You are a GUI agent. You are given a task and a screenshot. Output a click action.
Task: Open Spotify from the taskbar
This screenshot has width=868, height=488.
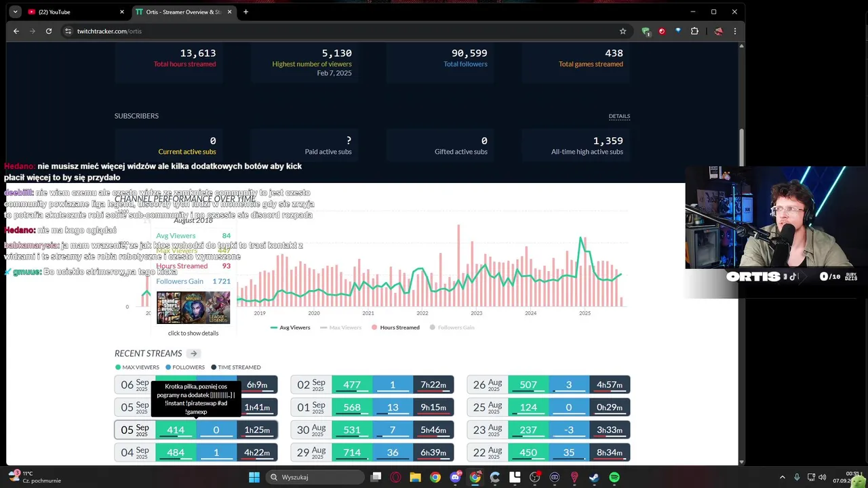614,477
